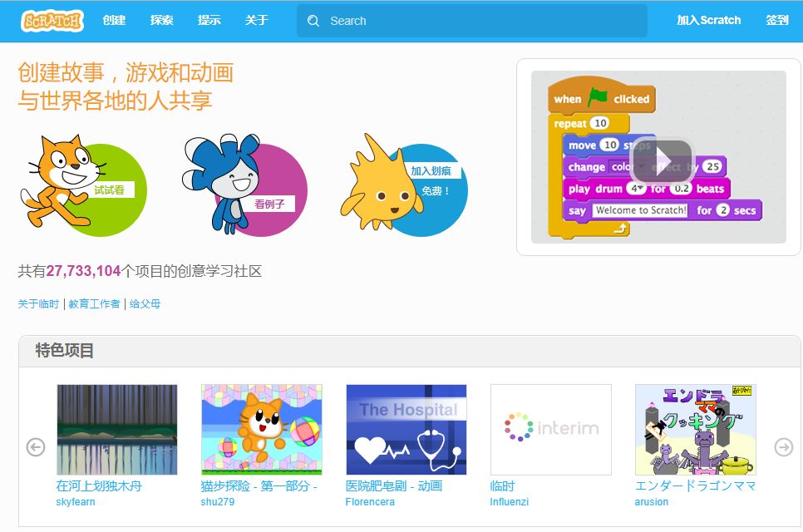Click the 免费! label

(x=436, y=191)
